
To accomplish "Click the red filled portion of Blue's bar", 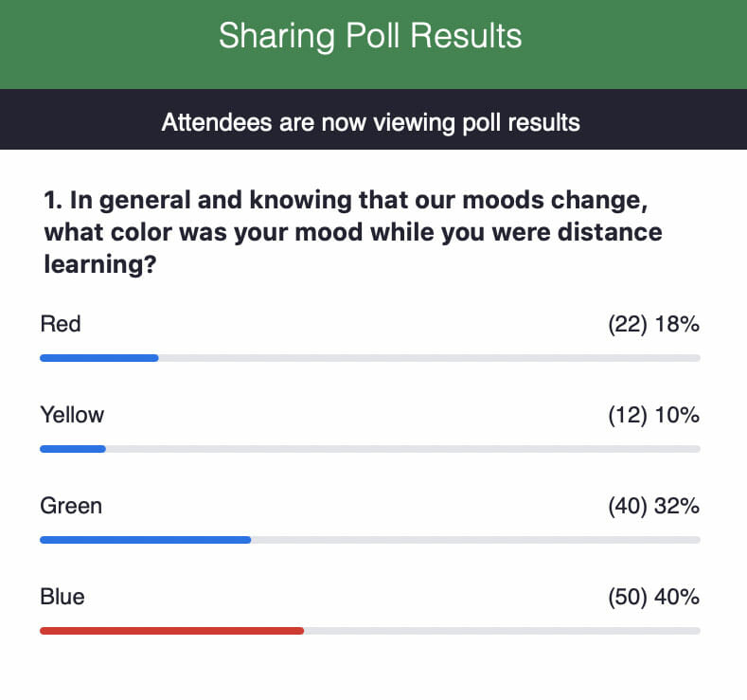I will pos(171,631).
